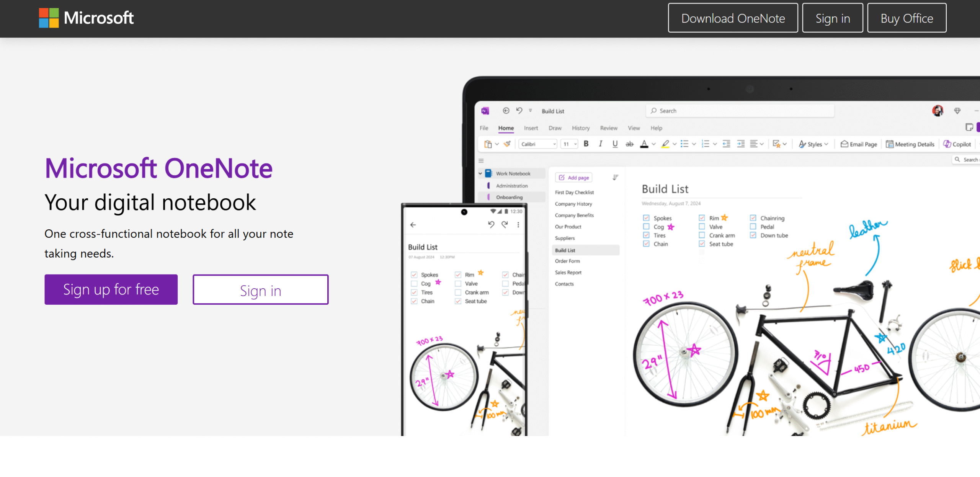Apply Strikethrough formatting

click(x=630, y=144)
